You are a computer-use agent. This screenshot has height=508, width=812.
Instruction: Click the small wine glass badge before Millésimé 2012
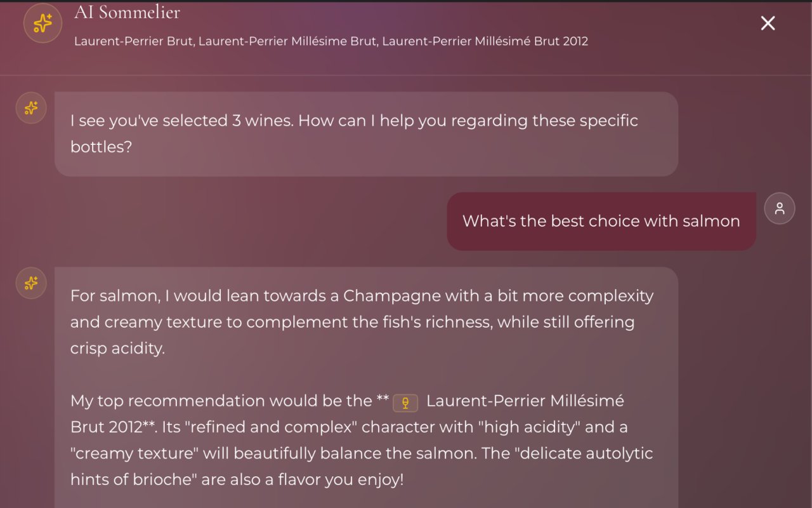click(405, 402)
